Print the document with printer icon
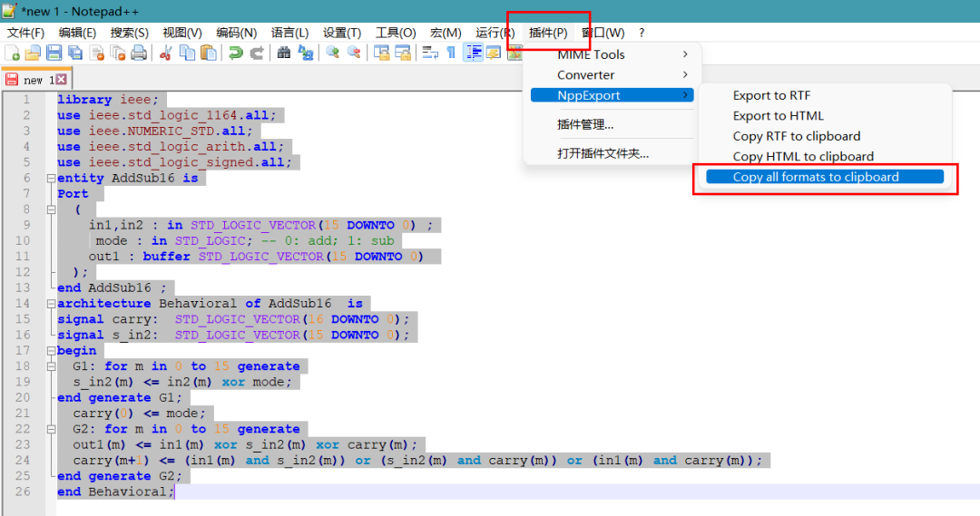The image size is (980, 516). (x=139, y=54)
